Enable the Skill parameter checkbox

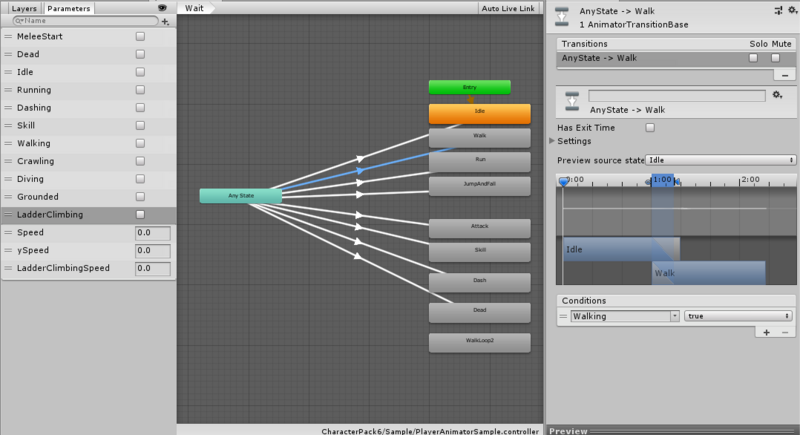pos(140,125)
